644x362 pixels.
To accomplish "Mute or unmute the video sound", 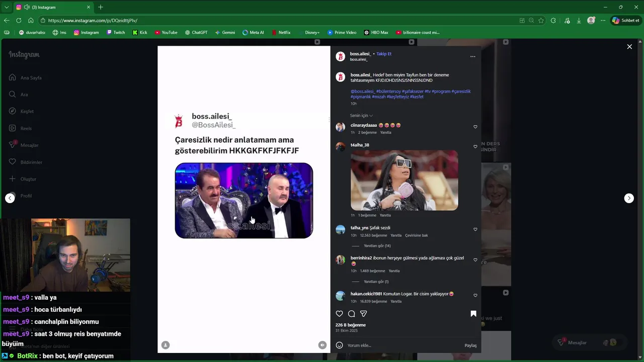I will [323, 345].
